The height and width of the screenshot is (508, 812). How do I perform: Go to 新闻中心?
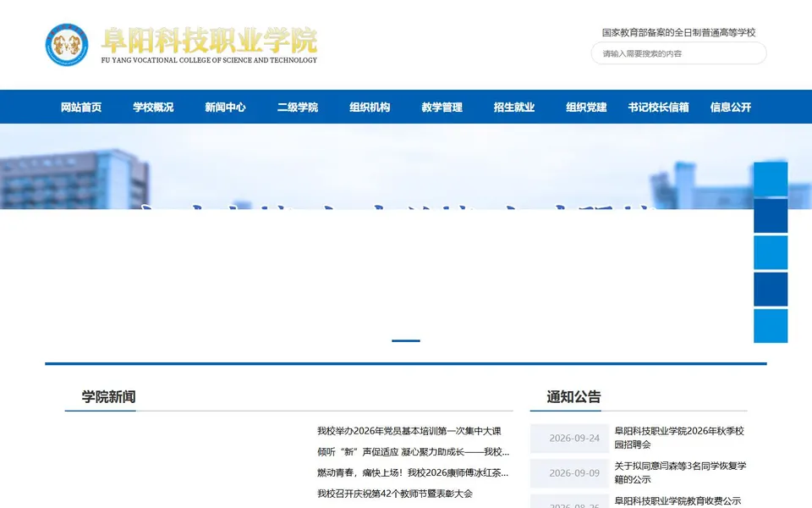click(x=225, y=107)
